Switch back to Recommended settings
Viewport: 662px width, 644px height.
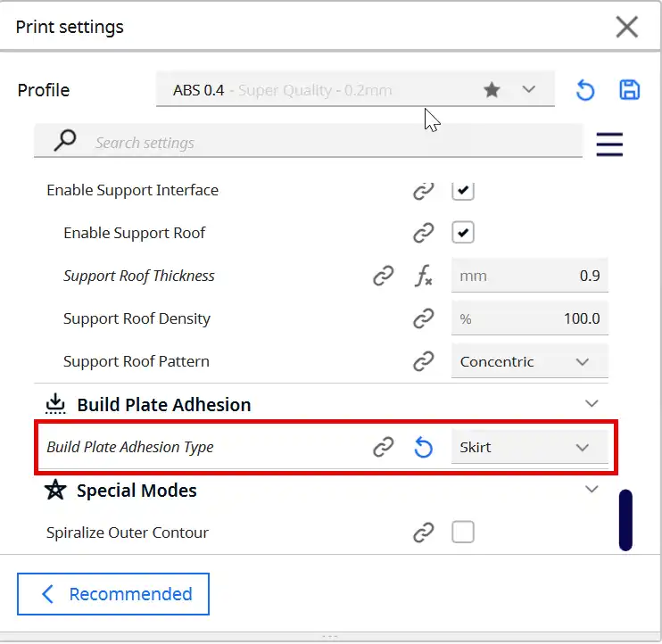(x=113, y=594)
